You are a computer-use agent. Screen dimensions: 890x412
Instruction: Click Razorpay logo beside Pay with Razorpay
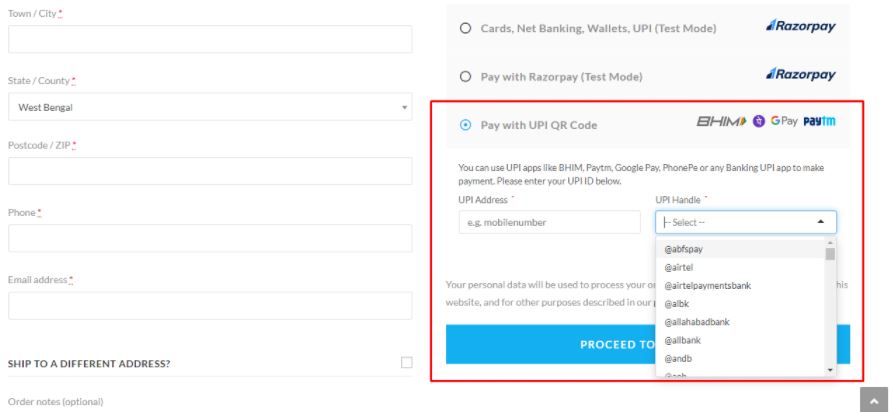[800, 74]
